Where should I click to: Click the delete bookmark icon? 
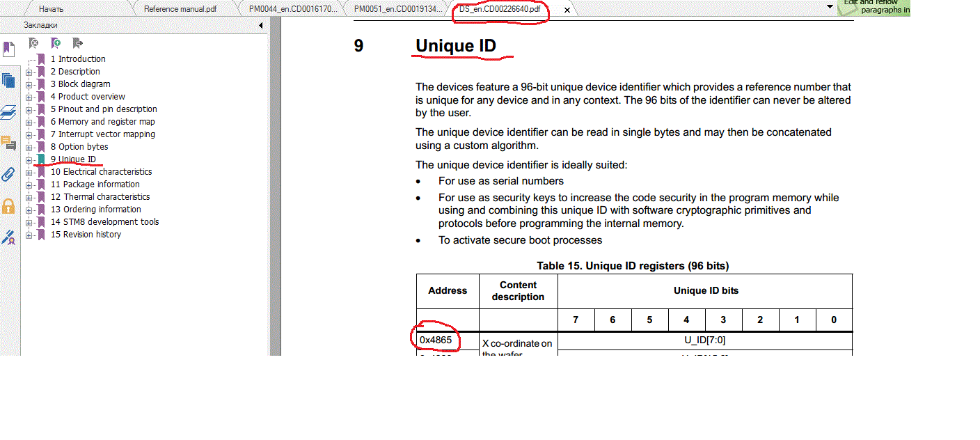pyautogui.click(x=33, y=43)
